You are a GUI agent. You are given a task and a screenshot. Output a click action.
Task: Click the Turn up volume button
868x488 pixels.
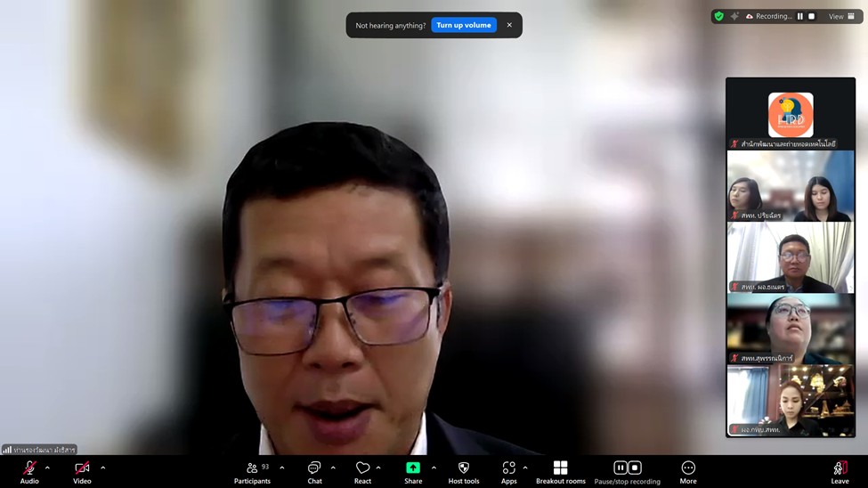[x=464, y=25]
